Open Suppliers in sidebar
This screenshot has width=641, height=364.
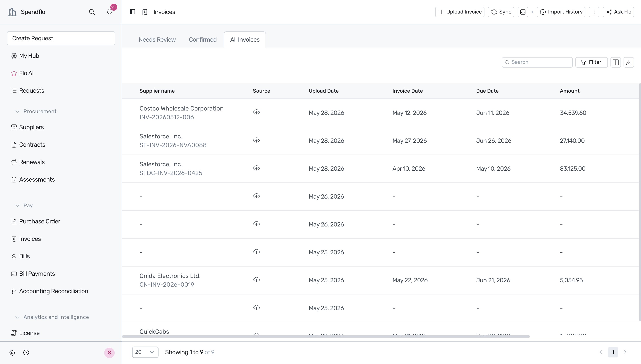31,127
